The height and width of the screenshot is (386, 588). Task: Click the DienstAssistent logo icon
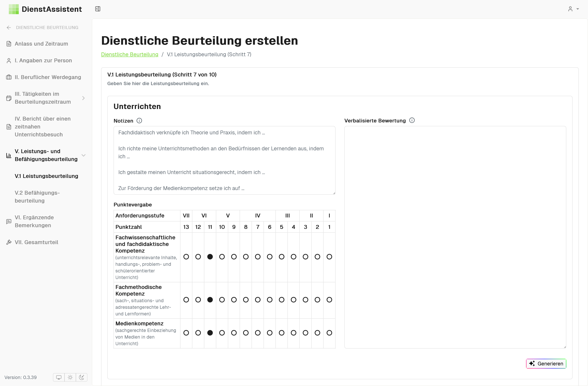click(14, 9)
